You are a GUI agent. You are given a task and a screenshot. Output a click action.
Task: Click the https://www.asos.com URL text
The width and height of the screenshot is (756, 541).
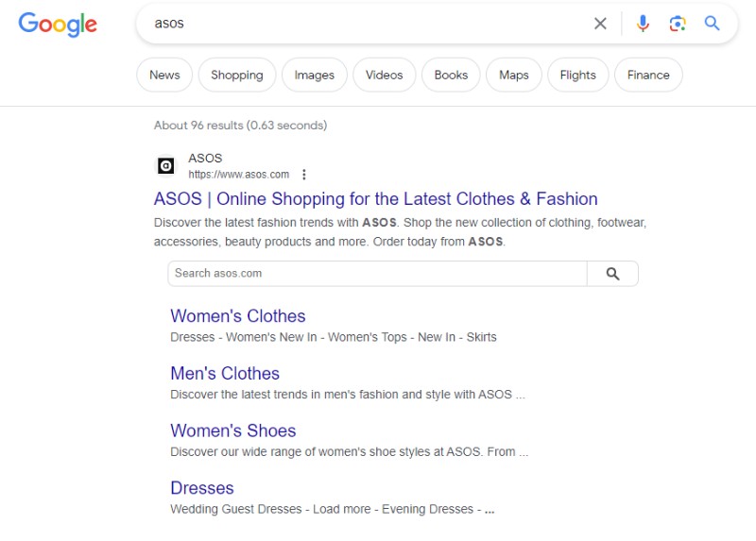pyautogui.click(x=239, y=175)
